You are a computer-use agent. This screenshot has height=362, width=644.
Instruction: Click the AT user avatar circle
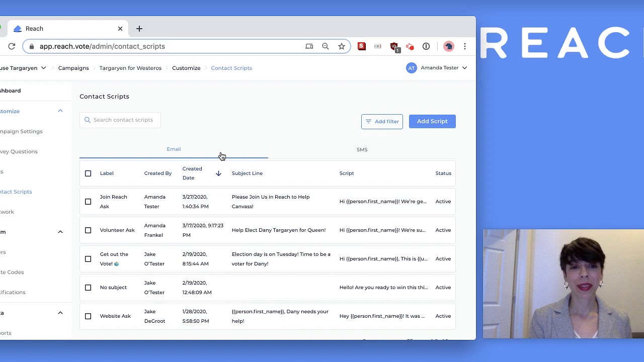pos(412,68)
